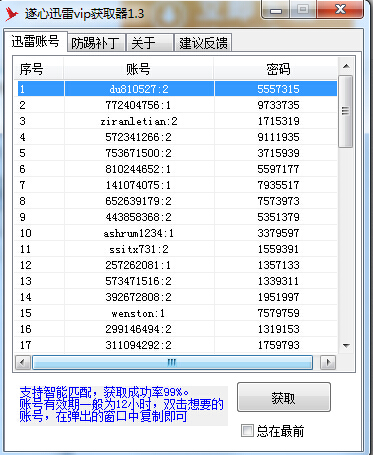Select account 299146494:2

pyautogui.click(x=138, y=329)
